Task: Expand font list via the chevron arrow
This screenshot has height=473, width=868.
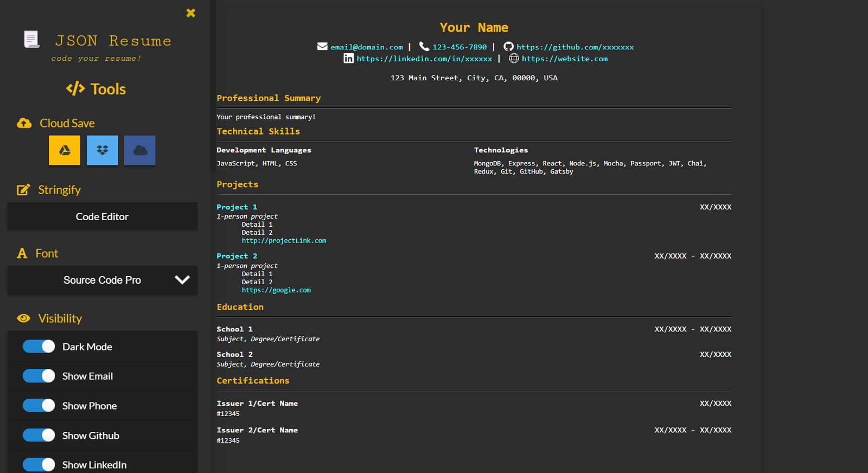Action: tap(182, 280)
